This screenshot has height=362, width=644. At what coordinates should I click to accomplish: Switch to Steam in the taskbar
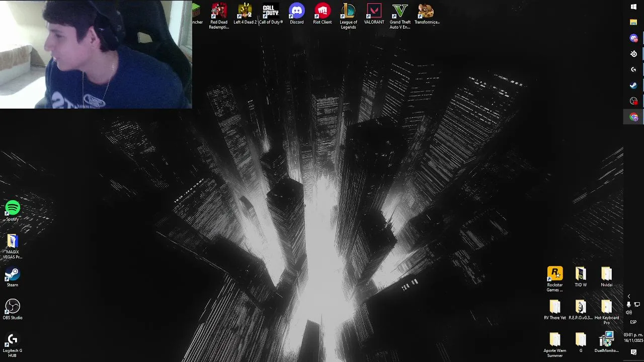pyautogui.click(x=633, y=85)
